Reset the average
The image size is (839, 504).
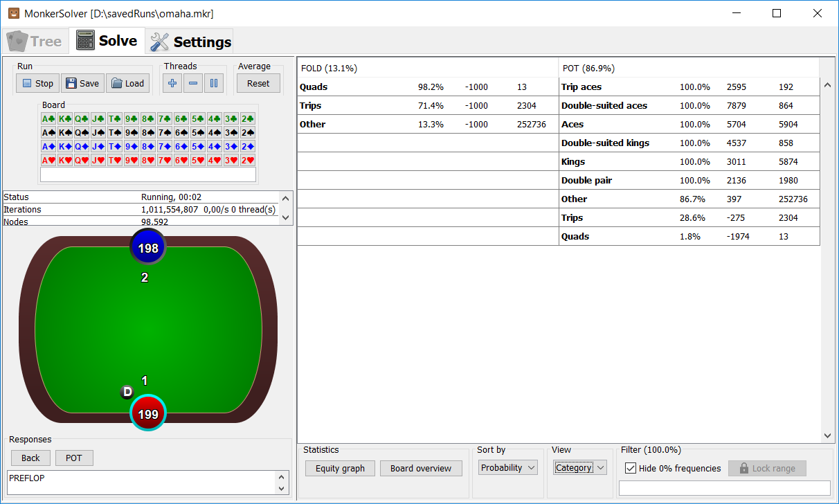[x=258, y=83]
